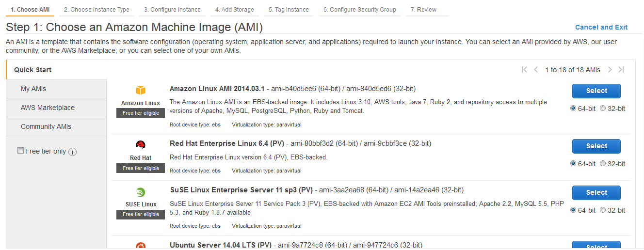644x250 pixels.
Task: Select SuSE Linux Enterprise Server 11 sp3
Action: (596, 192)
